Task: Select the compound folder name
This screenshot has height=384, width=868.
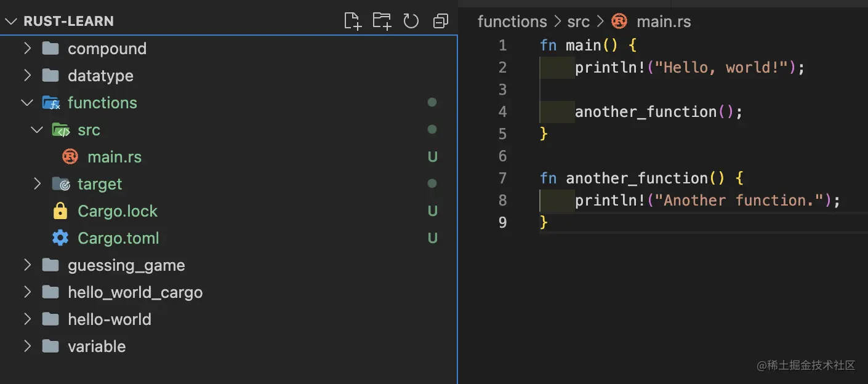Action: click(107, 49)
